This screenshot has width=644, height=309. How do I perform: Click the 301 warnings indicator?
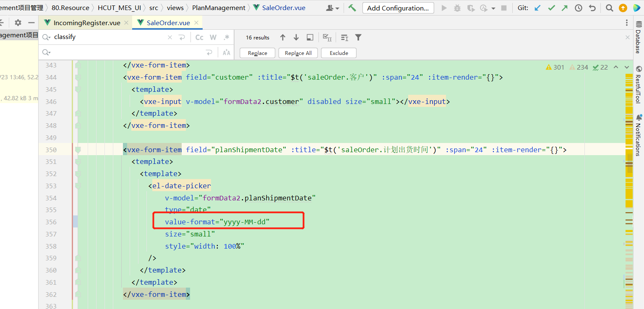555,67
